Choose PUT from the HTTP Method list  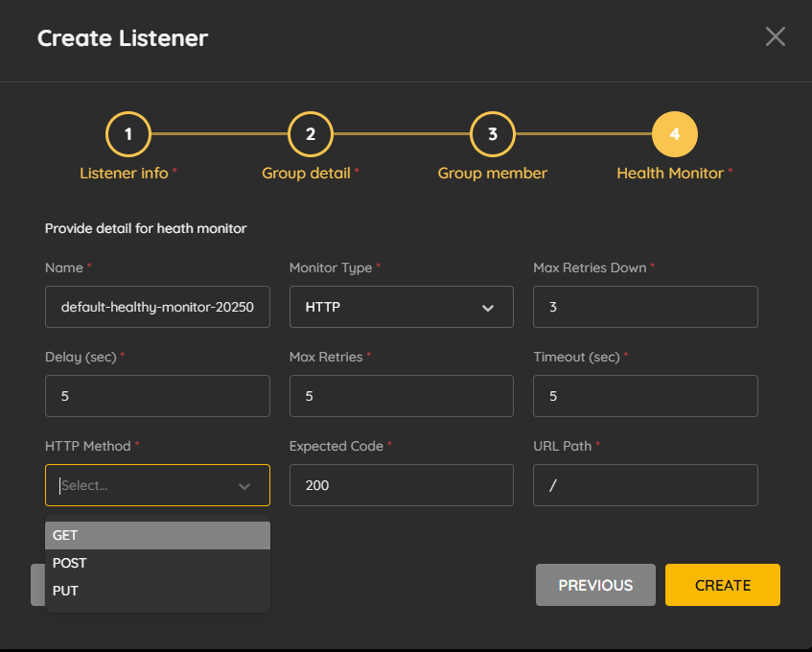click(157, 591)
